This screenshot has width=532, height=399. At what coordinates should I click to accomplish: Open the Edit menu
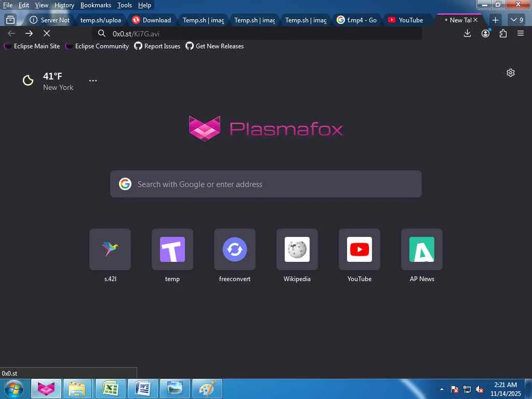pos(23,5)
